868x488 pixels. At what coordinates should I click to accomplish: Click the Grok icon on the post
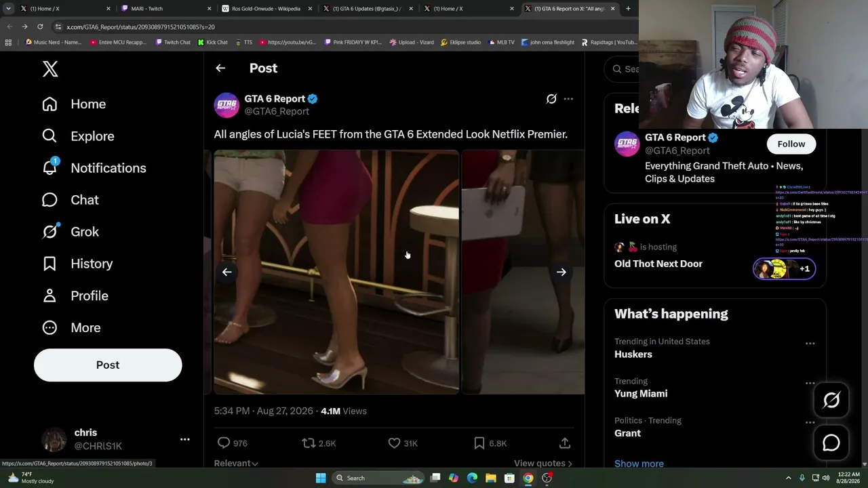click(x=551, y=99)
